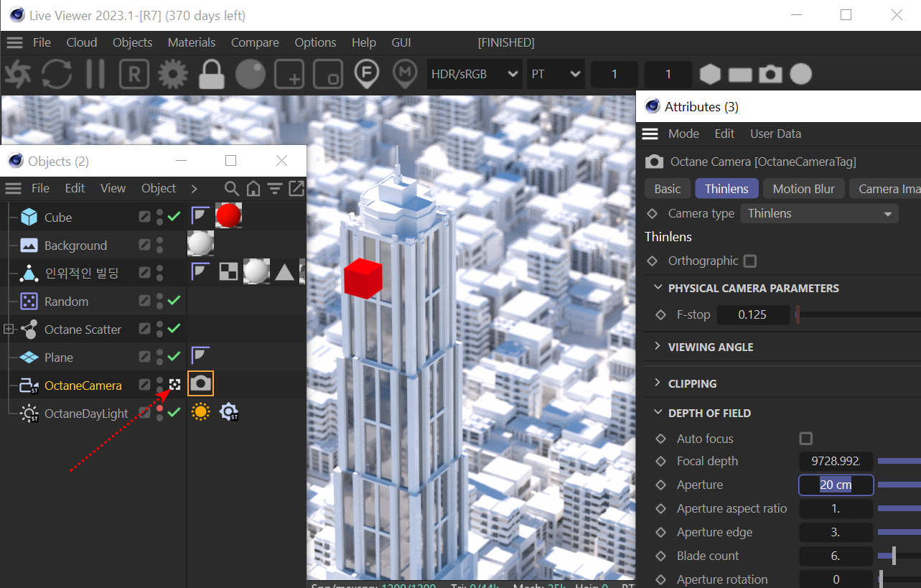This screenshot has width=921, height=588.
Task: Click the camera icon in Live Viewer toolbar
Action: [770, 74]
